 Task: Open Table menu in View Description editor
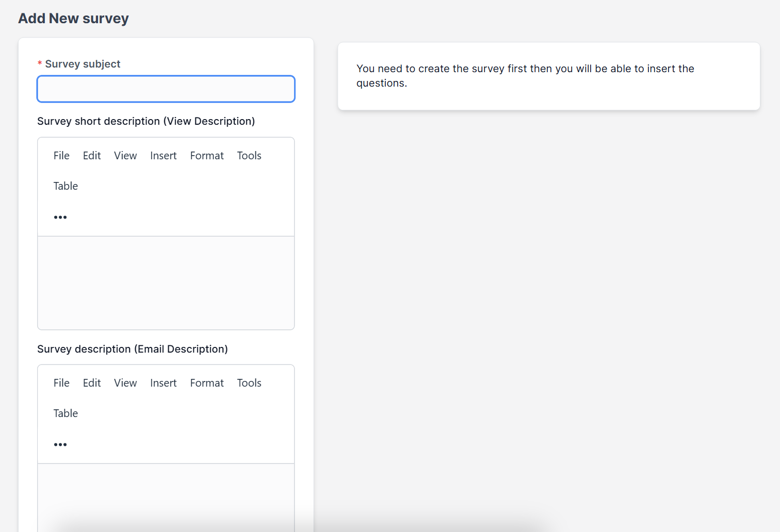66,186
